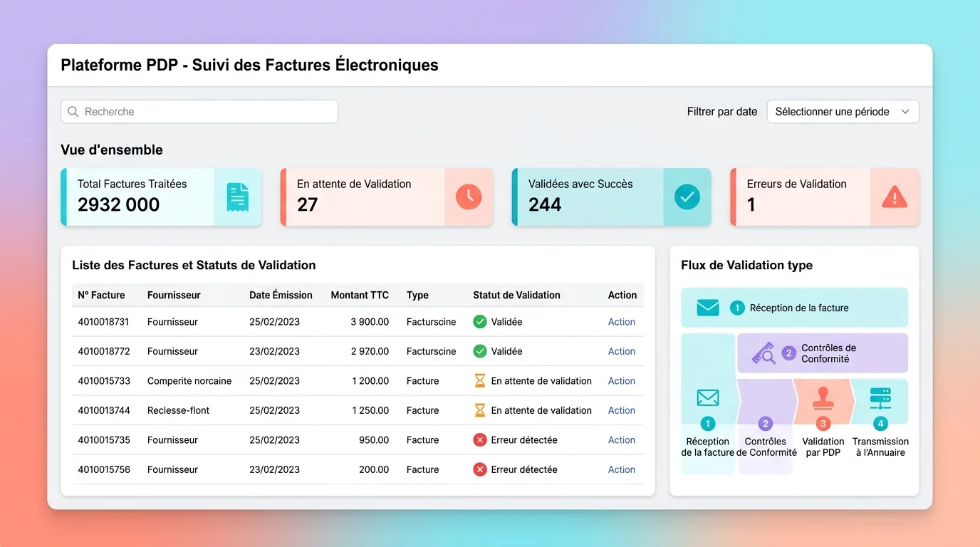Select the clock icon on En attente de Validation
This screenshot has width=980, height=547.
467,197
